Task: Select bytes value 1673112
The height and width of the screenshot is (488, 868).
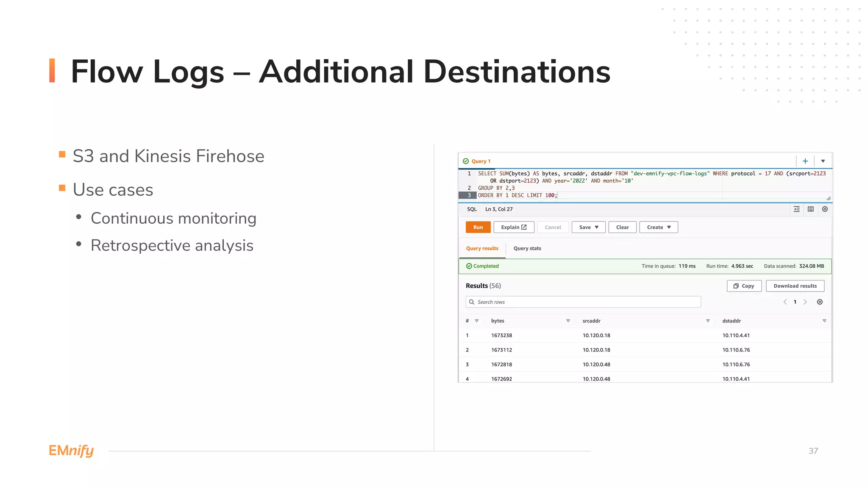Action: (502, 350)
